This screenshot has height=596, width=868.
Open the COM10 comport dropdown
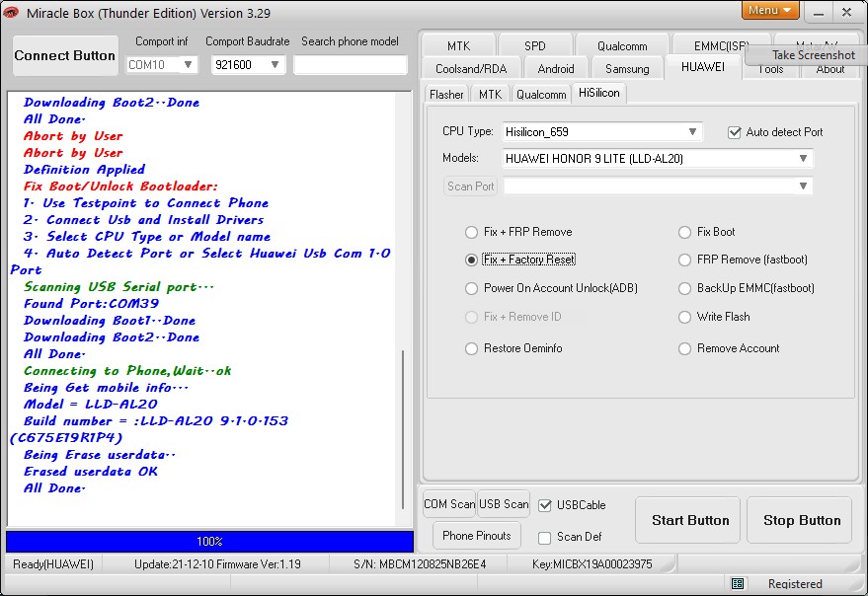[188, 65]
